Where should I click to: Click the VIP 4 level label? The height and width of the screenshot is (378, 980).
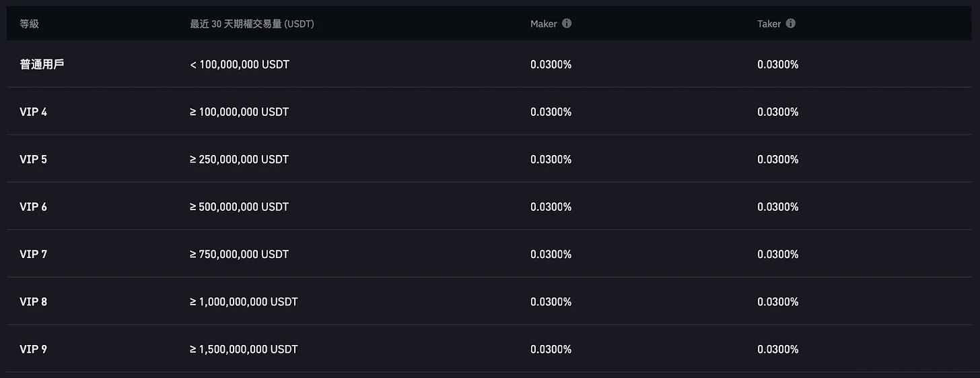pos(34,112)
